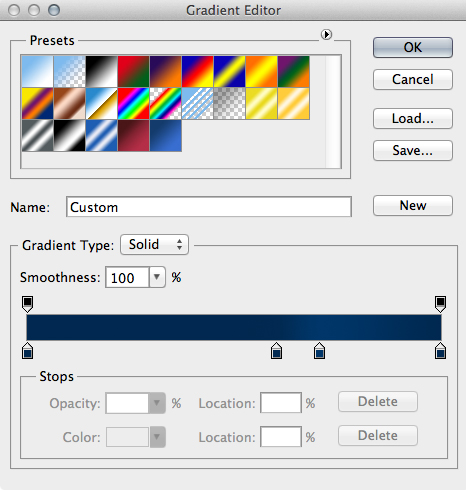Confirm the gradient with OK

pyautogui.click(x=413, y=47)
